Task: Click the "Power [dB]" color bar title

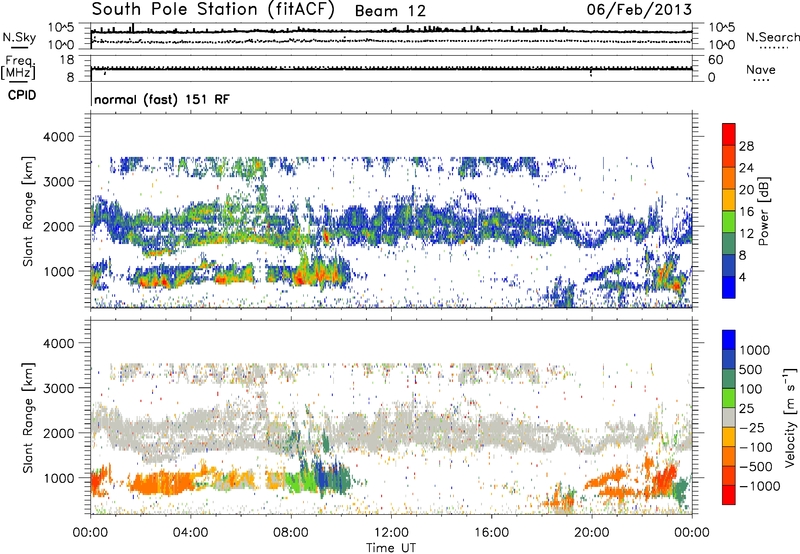Action: click(764, 211)
